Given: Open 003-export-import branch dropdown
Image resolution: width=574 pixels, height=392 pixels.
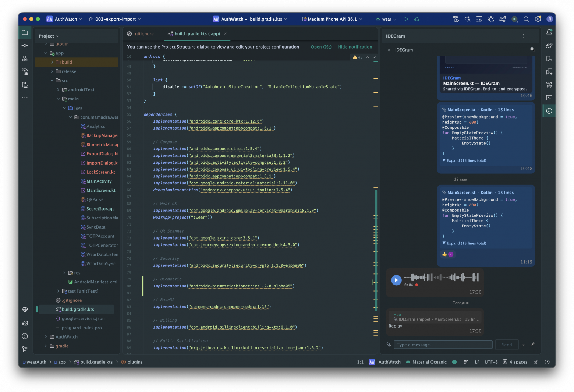Looking at the screenshot, I should [115, 19].
